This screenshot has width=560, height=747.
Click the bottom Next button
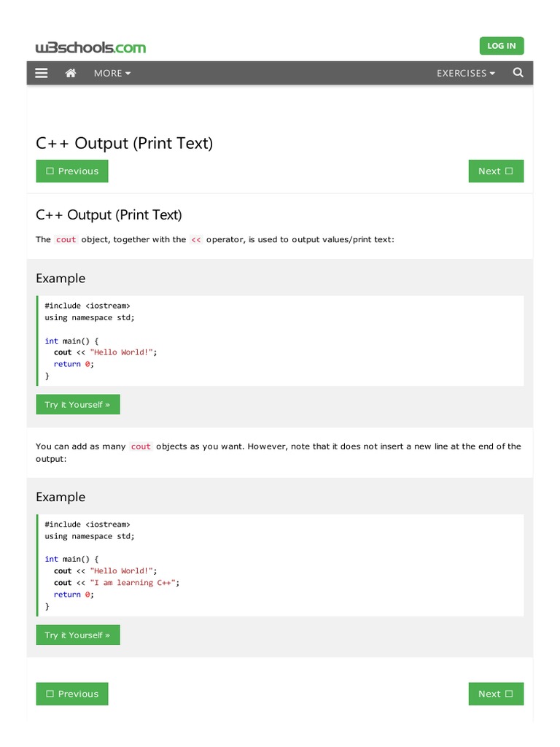496,694
